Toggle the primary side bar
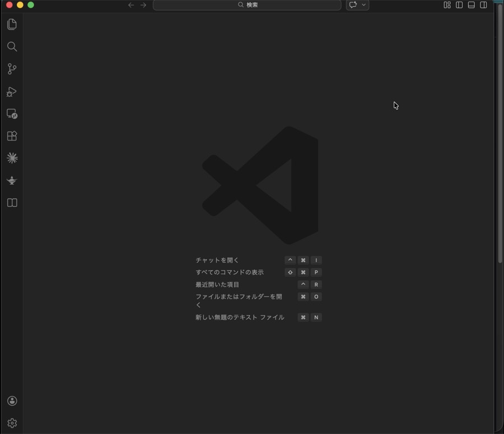 point(459,5)
